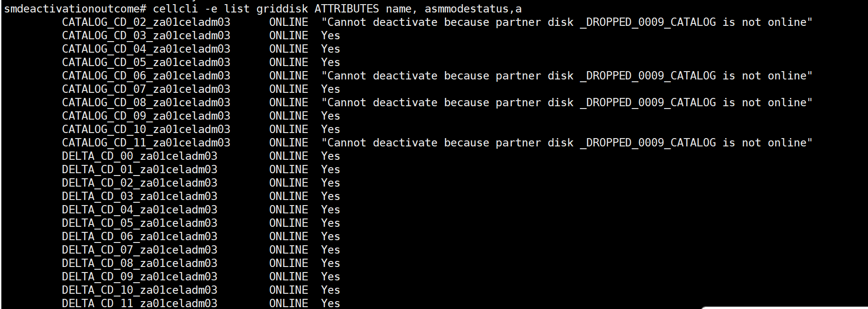The height and width of the screenshot is (309, 868).
Task: Click the Yes value on the DELTA_CD_07 row
Action: click(x=331, y=250)
